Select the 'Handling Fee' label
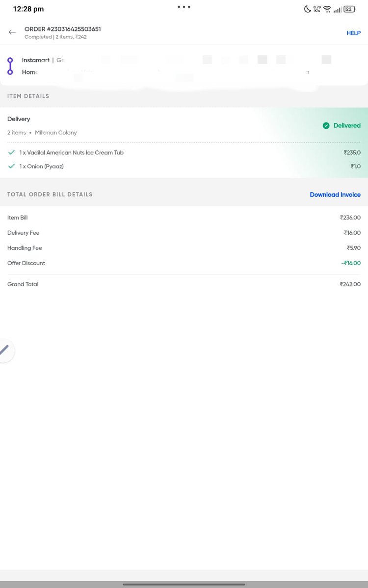Image resolution: width=368 pixels, height=588 pixels. point(25,248)
